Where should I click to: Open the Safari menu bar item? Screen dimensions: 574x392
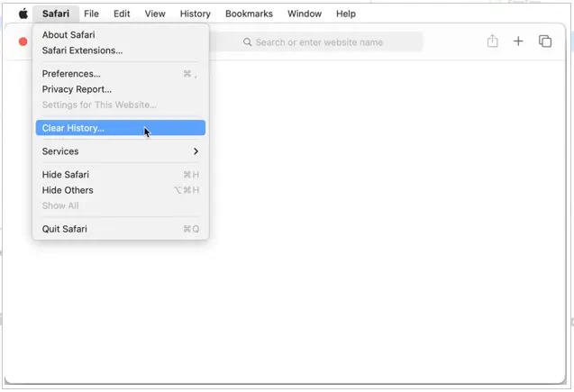point(56,14)
